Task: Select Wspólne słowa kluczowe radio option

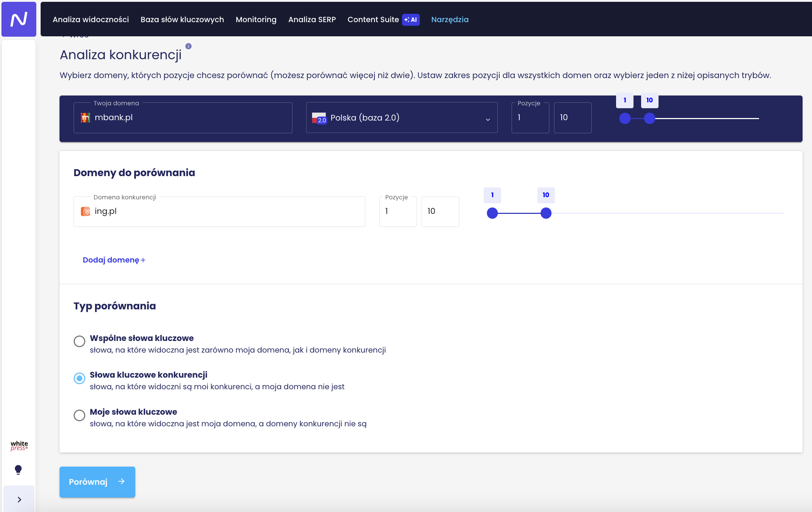Action: pos(79,341)
